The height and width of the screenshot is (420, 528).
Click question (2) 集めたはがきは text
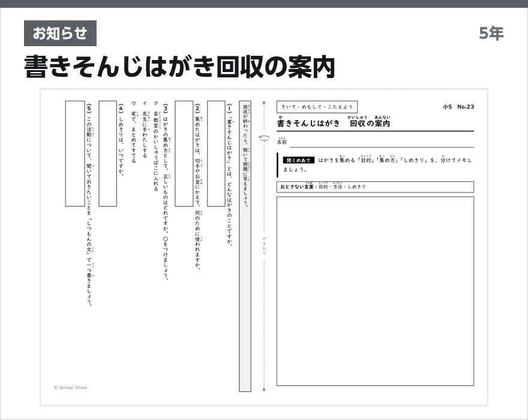pyautogui.click(x=197, y=187)
